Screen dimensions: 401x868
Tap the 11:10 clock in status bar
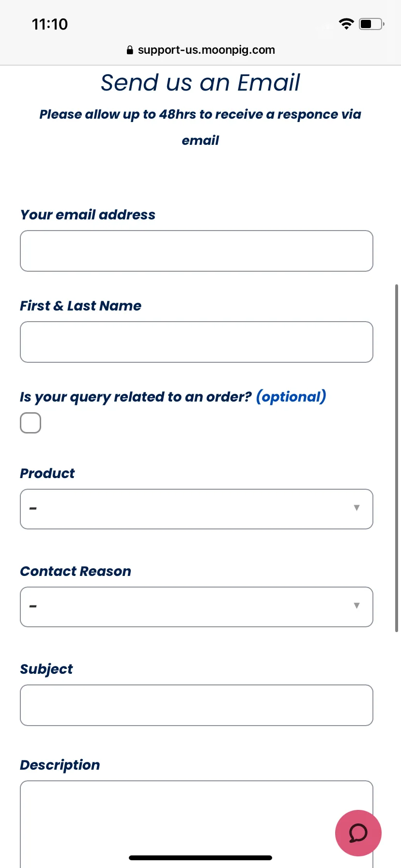[50, 24]
